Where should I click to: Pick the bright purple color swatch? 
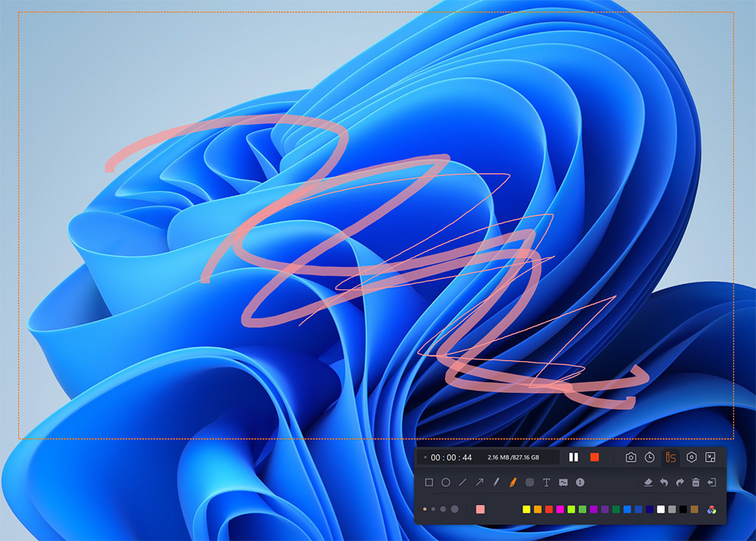tap(593, 509)
